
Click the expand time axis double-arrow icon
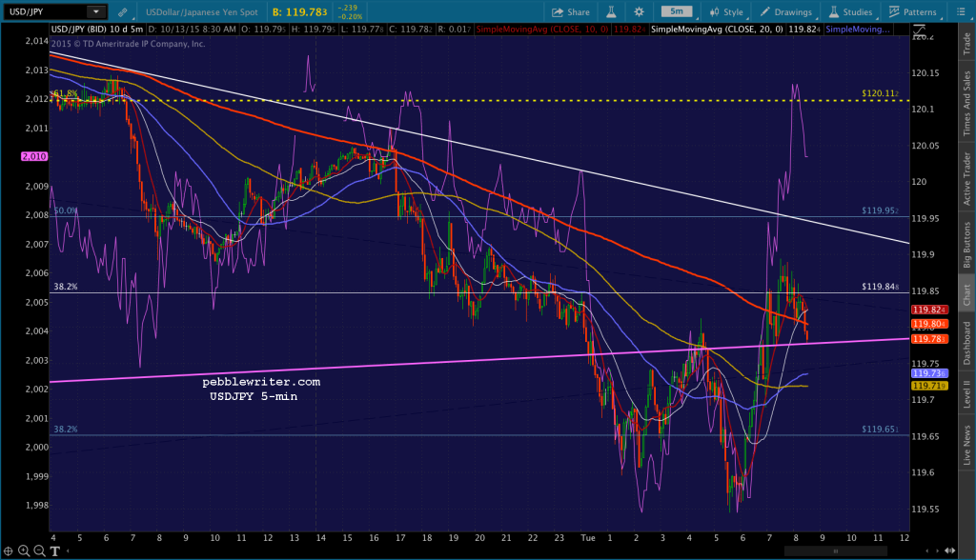point(950,550)
